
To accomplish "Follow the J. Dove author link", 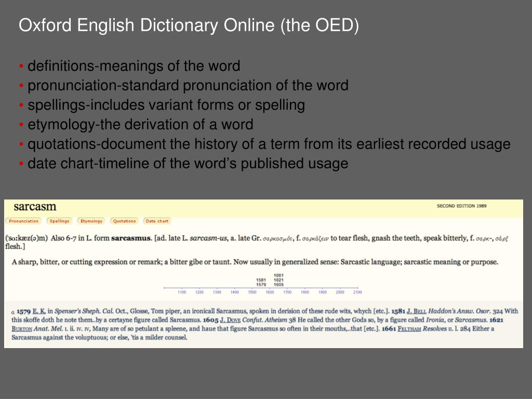I will click(x=230, y=320).
